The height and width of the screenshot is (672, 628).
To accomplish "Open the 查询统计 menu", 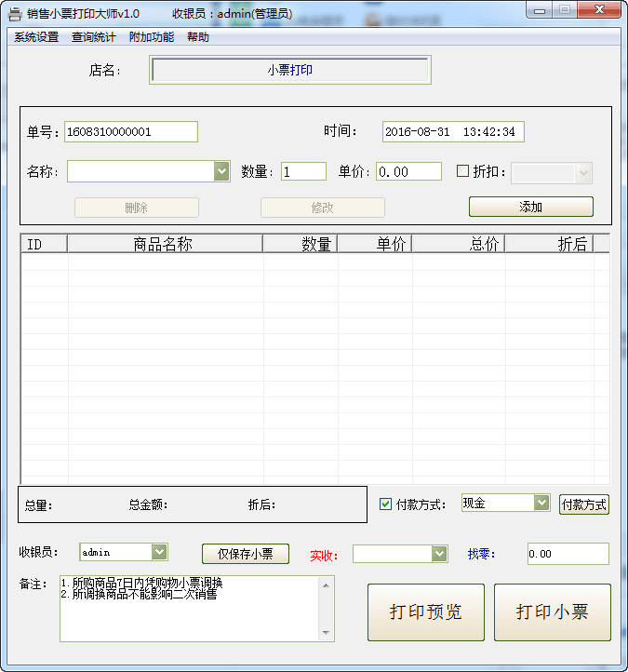I will (94, 37).
